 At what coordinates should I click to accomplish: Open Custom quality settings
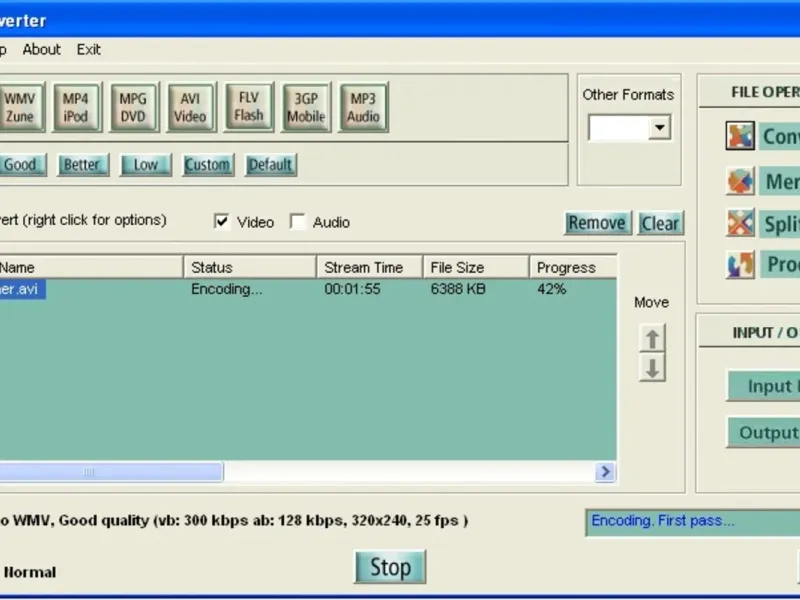click(208, 165)
